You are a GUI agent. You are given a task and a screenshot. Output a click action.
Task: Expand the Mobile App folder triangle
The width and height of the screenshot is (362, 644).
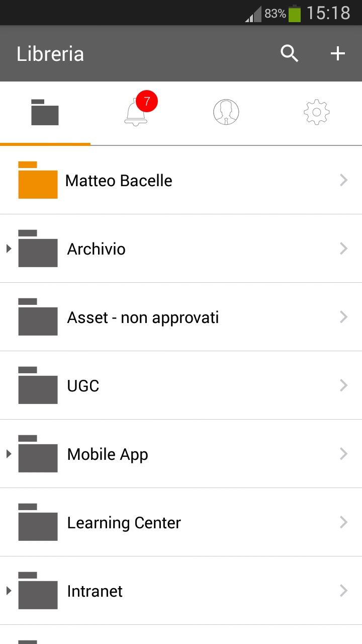point(9,454)
